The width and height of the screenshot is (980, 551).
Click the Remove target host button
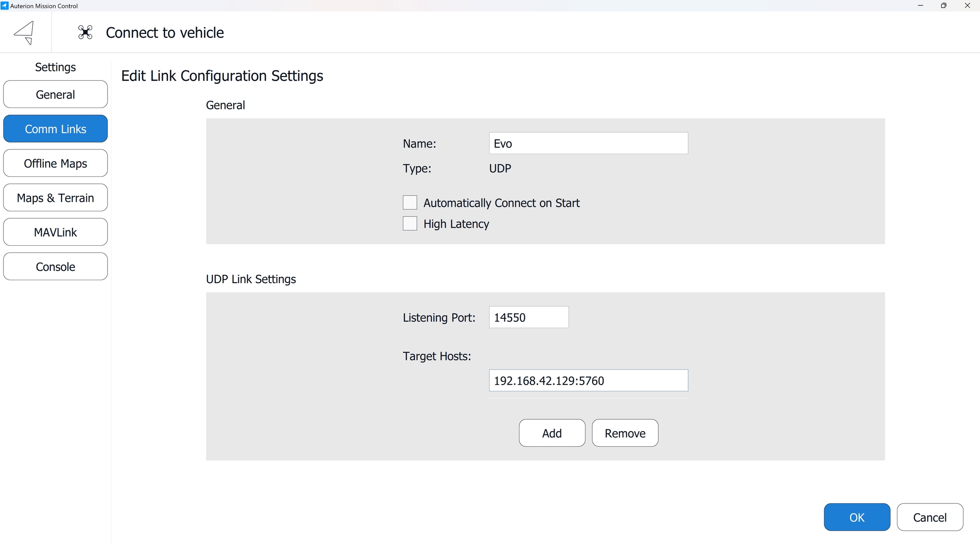coord(625,433)
